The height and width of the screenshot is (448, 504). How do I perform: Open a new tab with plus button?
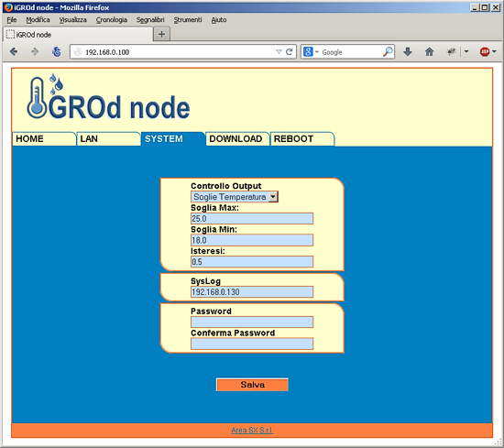point(161,34)
